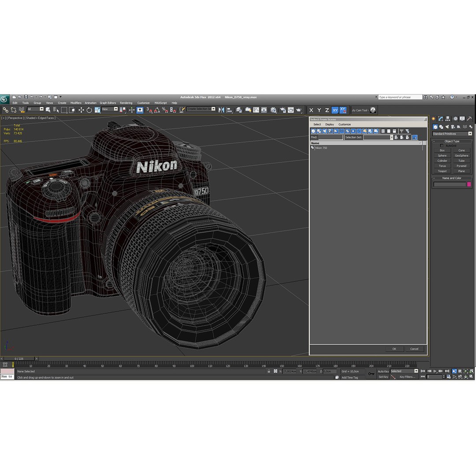This screenshot has height=476, width=476.
Task: Open the selection filter All dropdown
Action: (x=36, y=109)
